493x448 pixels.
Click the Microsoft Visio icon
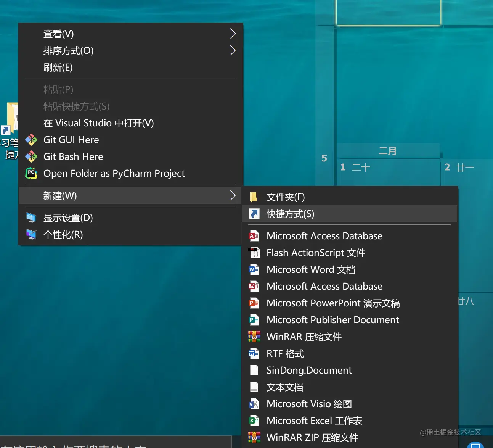point(254,404)
